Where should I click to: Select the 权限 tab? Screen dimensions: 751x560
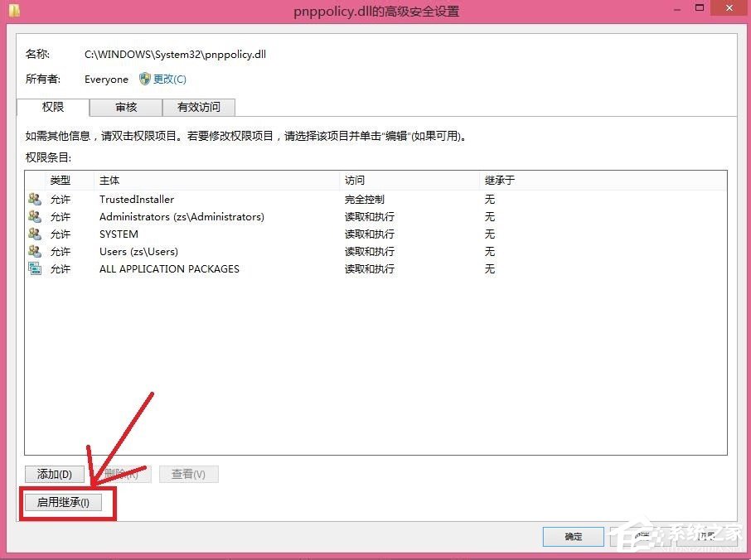tap(52, 107)
